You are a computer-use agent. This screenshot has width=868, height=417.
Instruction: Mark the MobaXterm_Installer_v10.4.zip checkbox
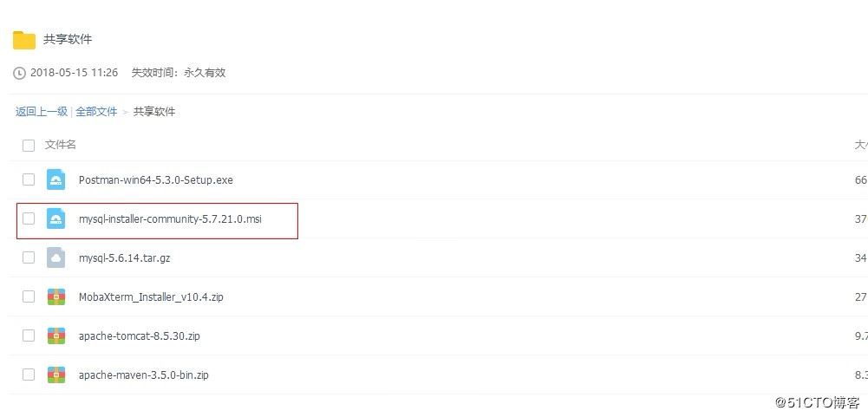(29, 296)
